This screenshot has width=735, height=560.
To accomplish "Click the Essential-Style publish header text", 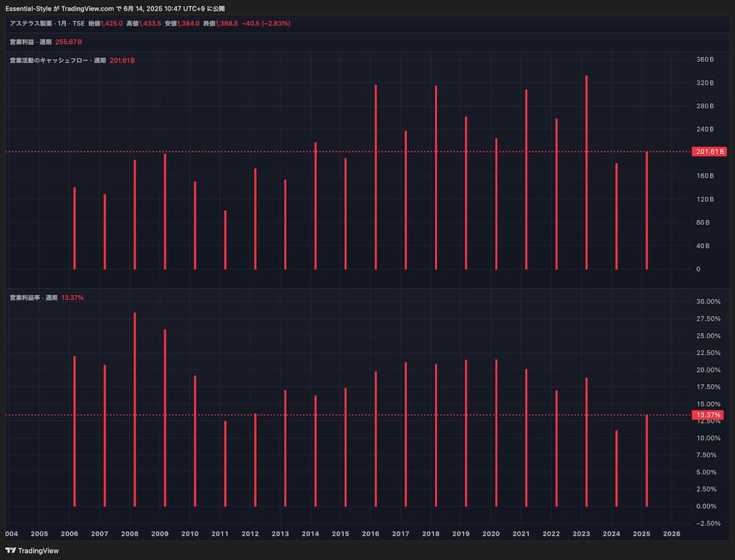I will [x=115, y=9].
